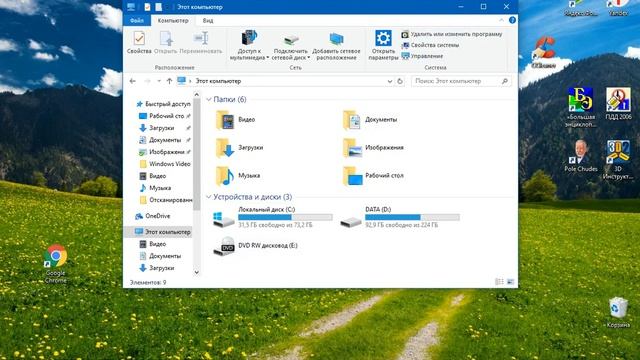Switch to the Файл tab

click(137, 20)
